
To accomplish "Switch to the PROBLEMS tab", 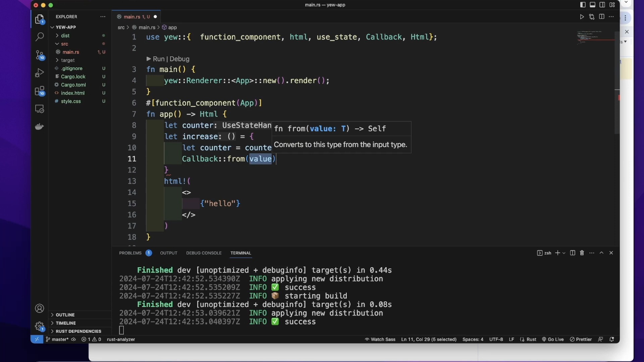I will click(x=130, y=253).
